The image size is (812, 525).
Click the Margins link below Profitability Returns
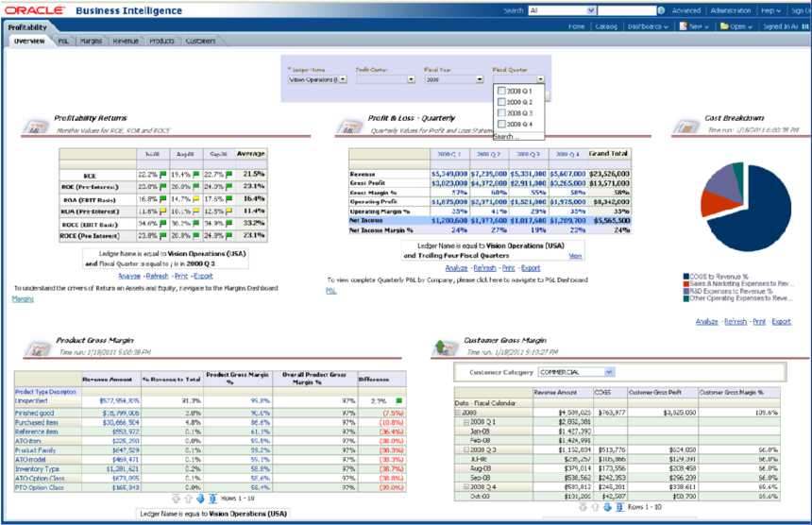23,299
